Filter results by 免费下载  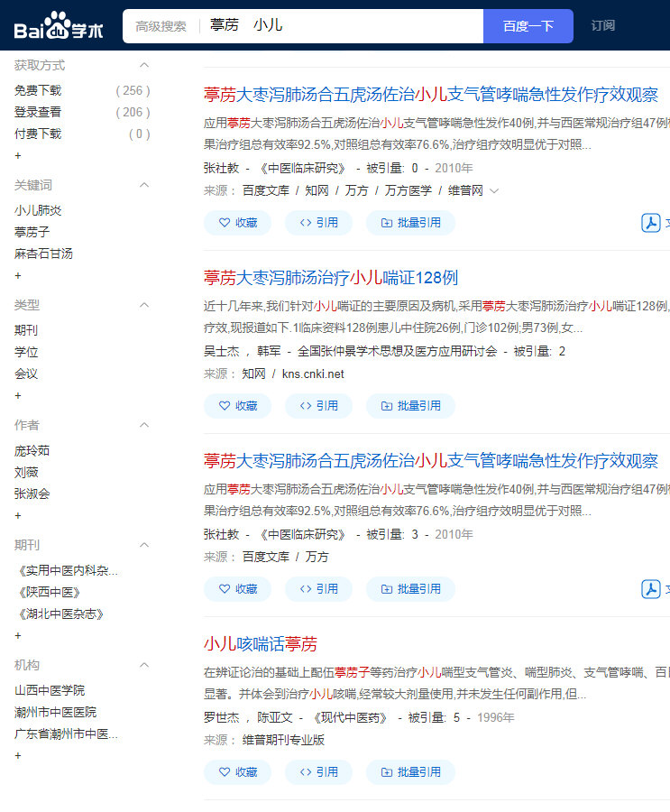pos(38,90)
